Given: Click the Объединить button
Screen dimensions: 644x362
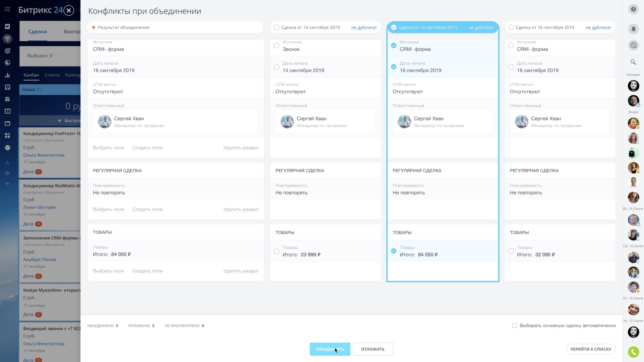Looking at the screenshot, I should (x=330, y=349).
